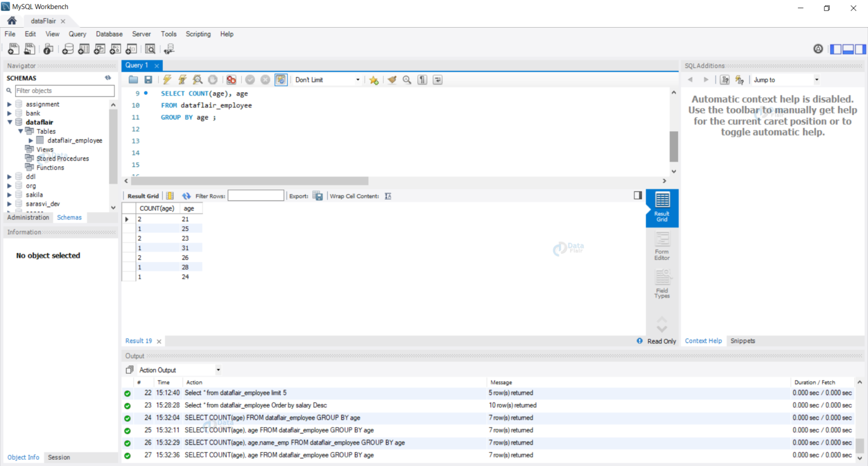Toggle the secondary sidebar visibility
The width and height of the screenshot is (868, 466).
point(861,49)
